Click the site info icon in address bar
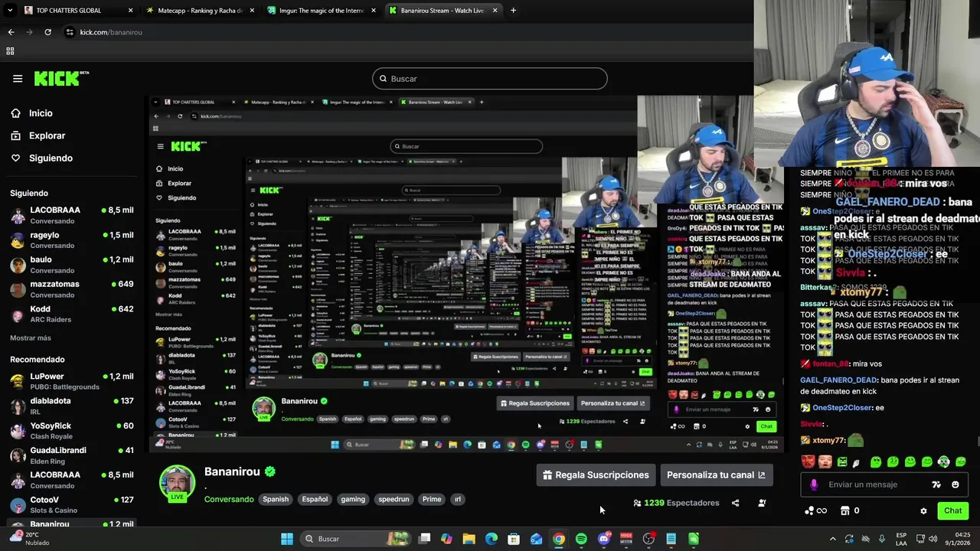 [x=70, y=32]
